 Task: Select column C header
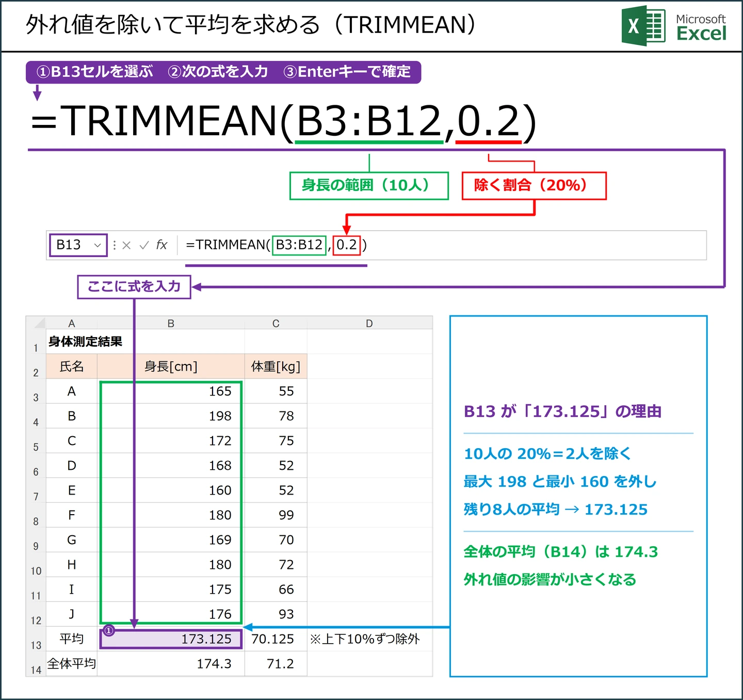276,323
